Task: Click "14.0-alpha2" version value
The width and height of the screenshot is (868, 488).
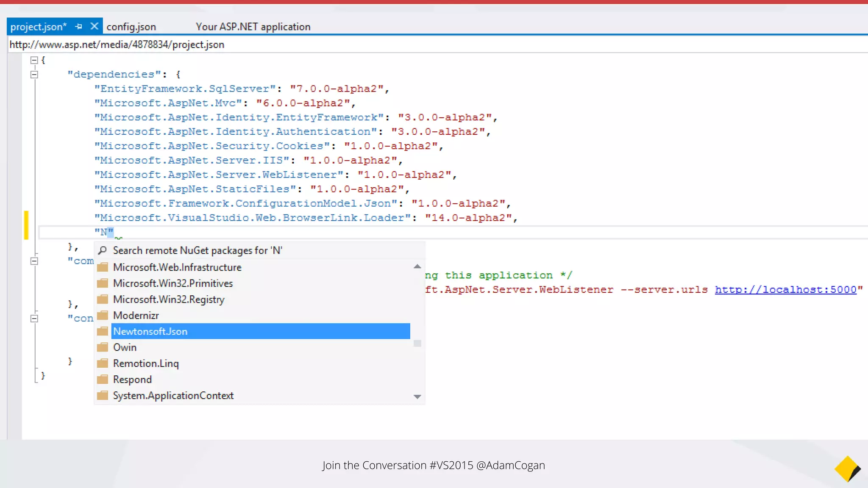Action: pyautogui.click(x=469, y=219)
